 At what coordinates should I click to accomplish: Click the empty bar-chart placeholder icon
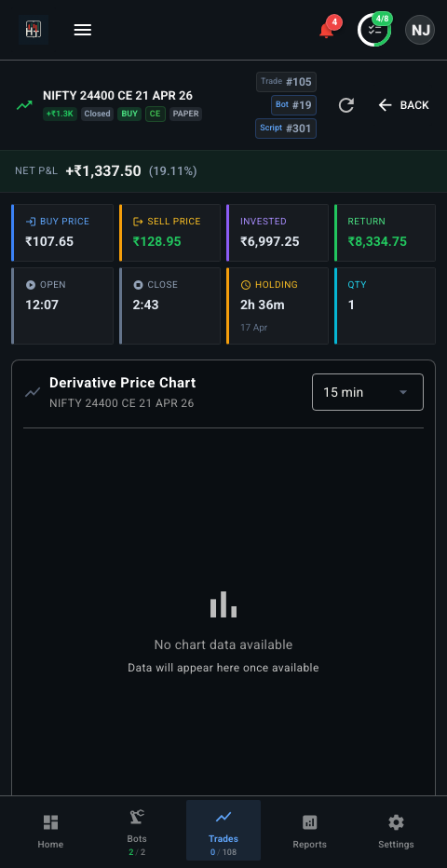tap(223, 604)
